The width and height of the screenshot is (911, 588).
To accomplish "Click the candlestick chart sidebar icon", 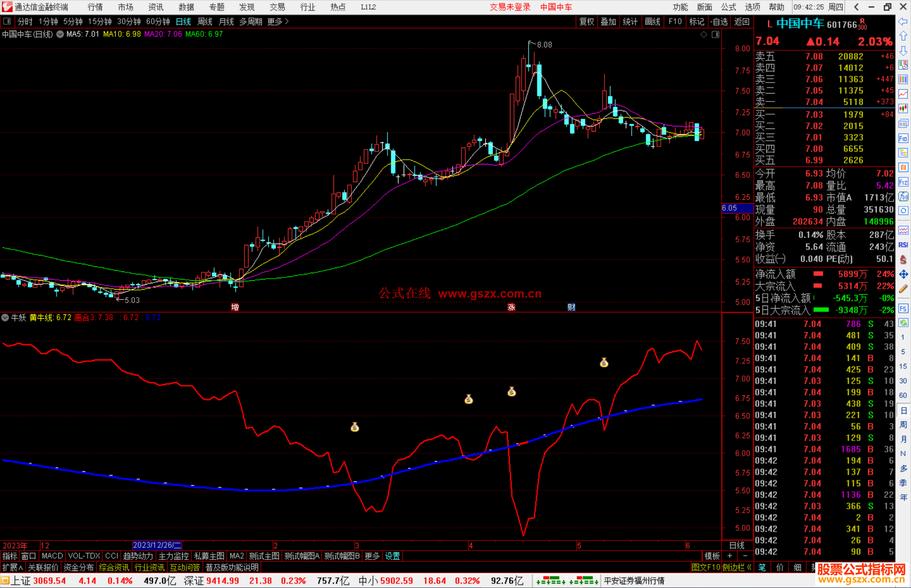I will [x=903, y=108].
